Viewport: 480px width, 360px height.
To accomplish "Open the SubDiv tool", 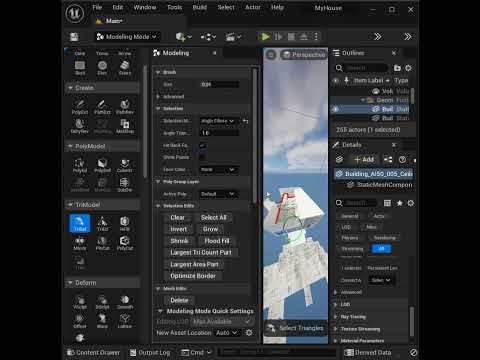I will tap(125, 184).
